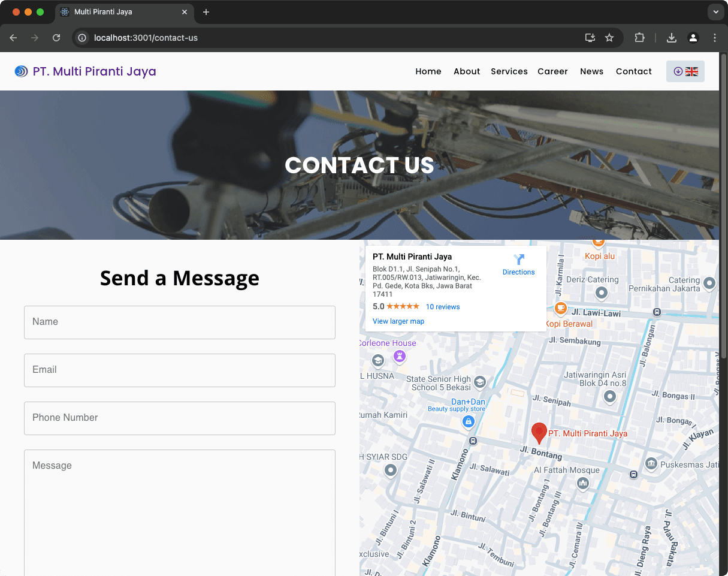The width and height of the screenshot is (728, 576).
Task: Open the Services menu item
Action: [509, 71]
